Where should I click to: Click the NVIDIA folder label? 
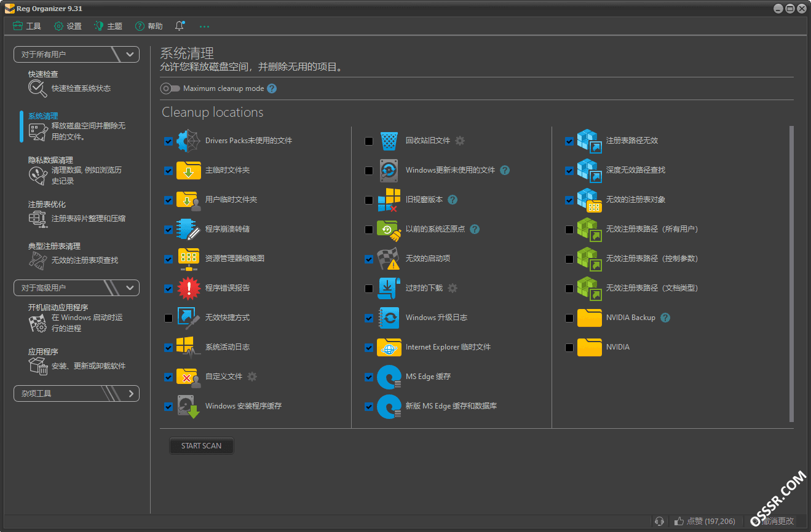(618, 347)
